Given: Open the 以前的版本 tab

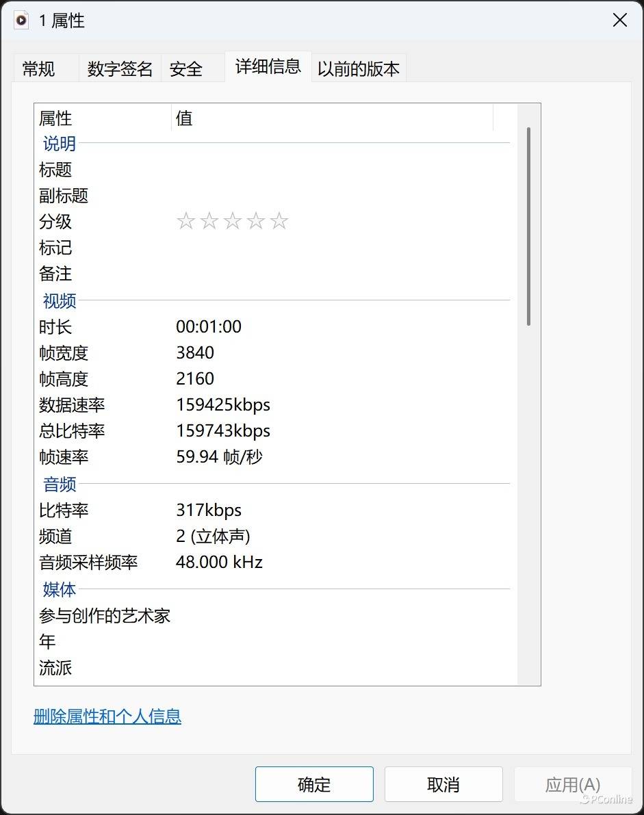Looking at the screenshot, I should [358, 69].
